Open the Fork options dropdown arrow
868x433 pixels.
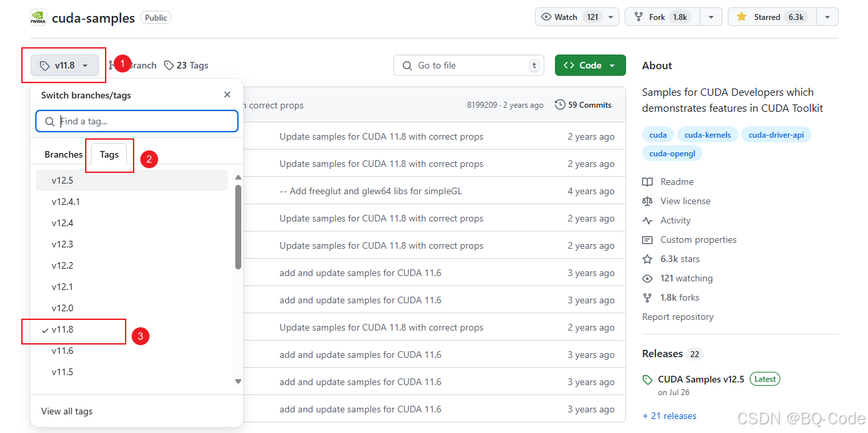click(711, 17)
